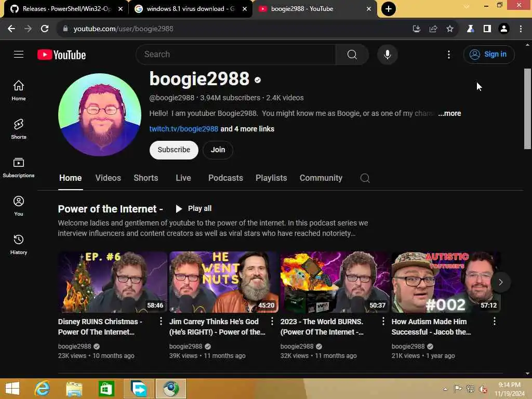The image size is (532, 399).
Task: Open the 'and 4 more links' text
Action: pos(247,129)
